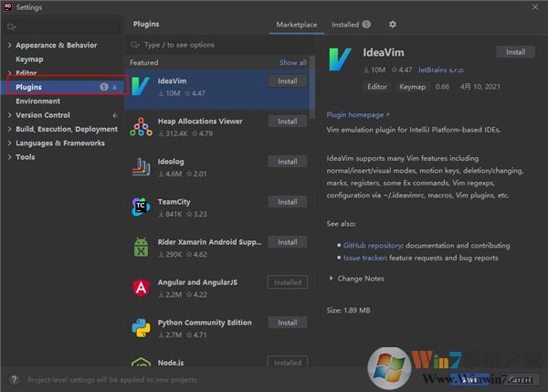Click Show all featured plugins link
The image size is (548, 392).
[292, 63]
